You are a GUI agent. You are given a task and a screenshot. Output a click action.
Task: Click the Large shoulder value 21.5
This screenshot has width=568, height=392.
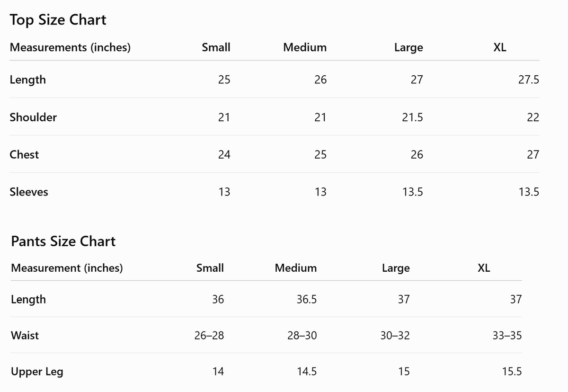tap(413, 117)
